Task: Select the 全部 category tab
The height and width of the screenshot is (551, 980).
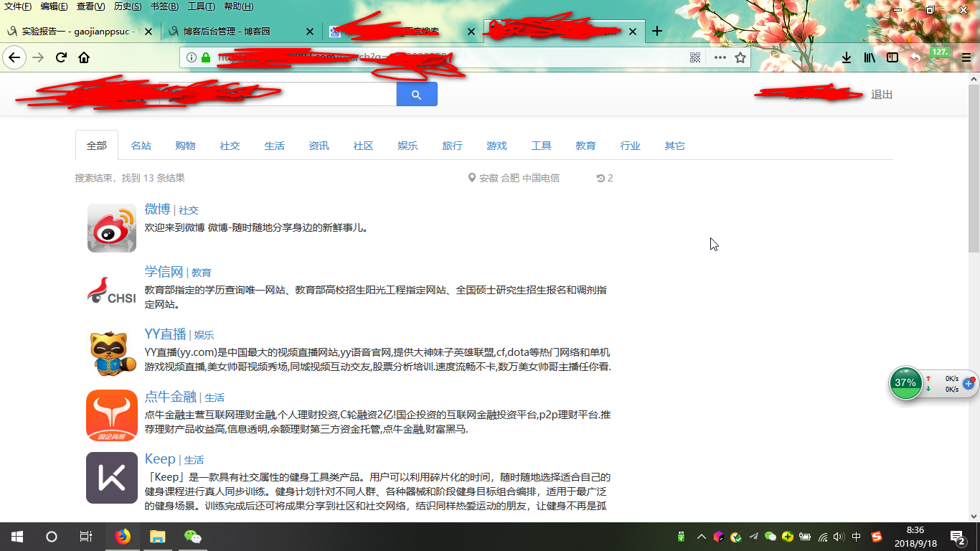Action: coord(97,146)
